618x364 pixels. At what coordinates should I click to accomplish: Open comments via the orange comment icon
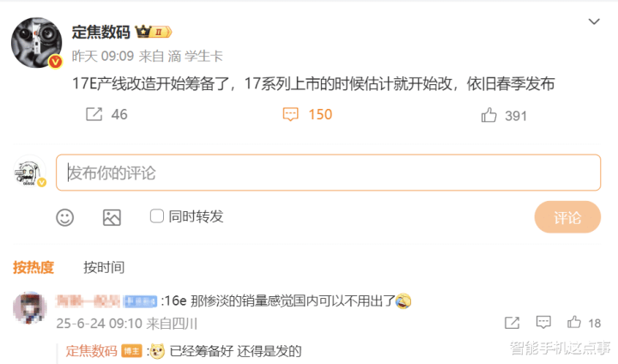290,114
